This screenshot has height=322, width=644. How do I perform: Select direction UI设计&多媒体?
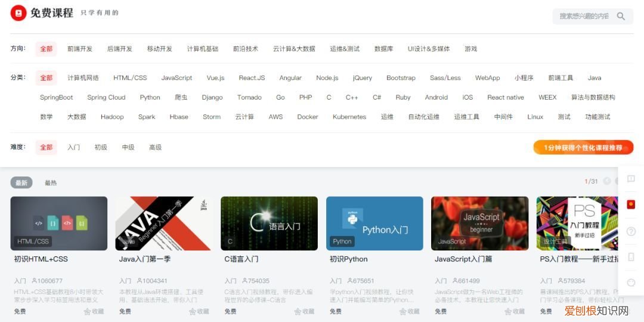(429, 49)
